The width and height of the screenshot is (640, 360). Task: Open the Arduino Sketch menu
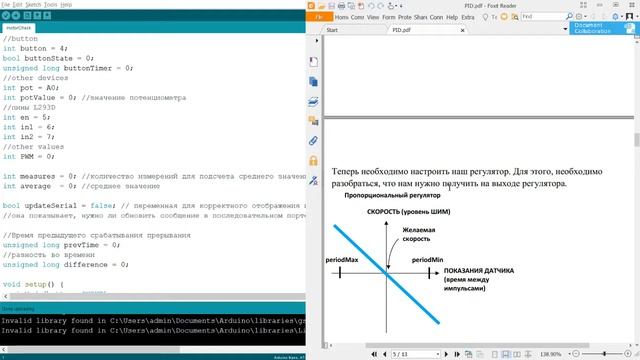pos(33,4)
